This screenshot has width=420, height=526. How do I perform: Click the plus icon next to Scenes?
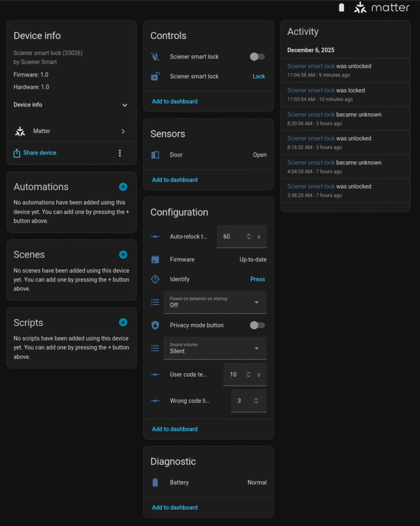pos(123,255)
